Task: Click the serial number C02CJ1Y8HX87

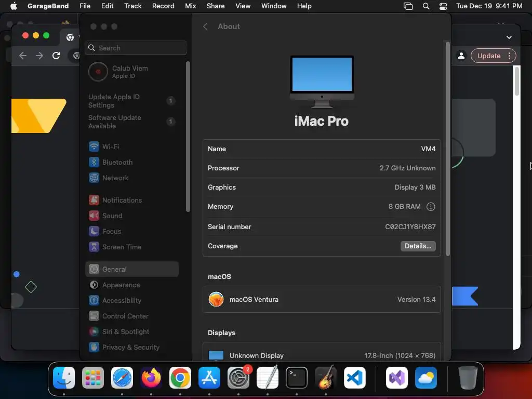Action: pyautogui.click(x=410, y=227)
